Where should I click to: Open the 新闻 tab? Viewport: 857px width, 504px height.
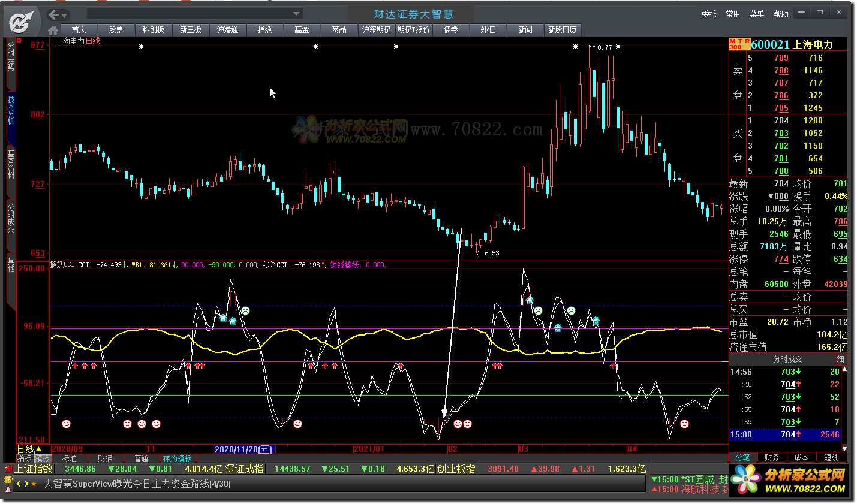click(x=525, y=29)
